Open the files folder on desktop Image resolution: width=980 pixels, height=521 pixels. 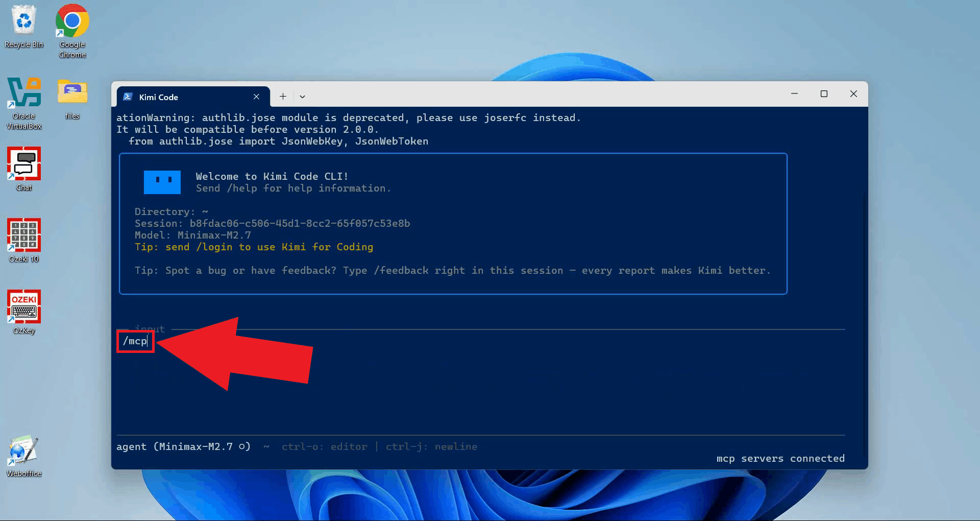coord(72,99)
